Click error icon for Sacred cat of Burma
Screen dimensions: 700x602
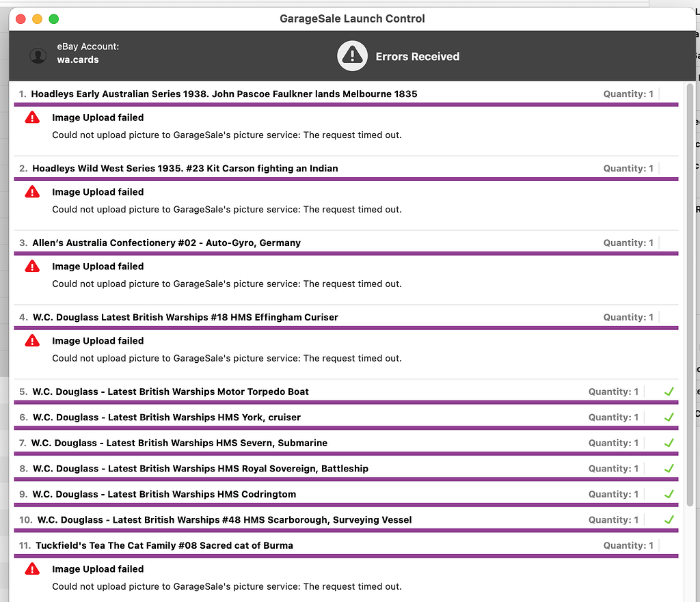[x=32, y=569]
